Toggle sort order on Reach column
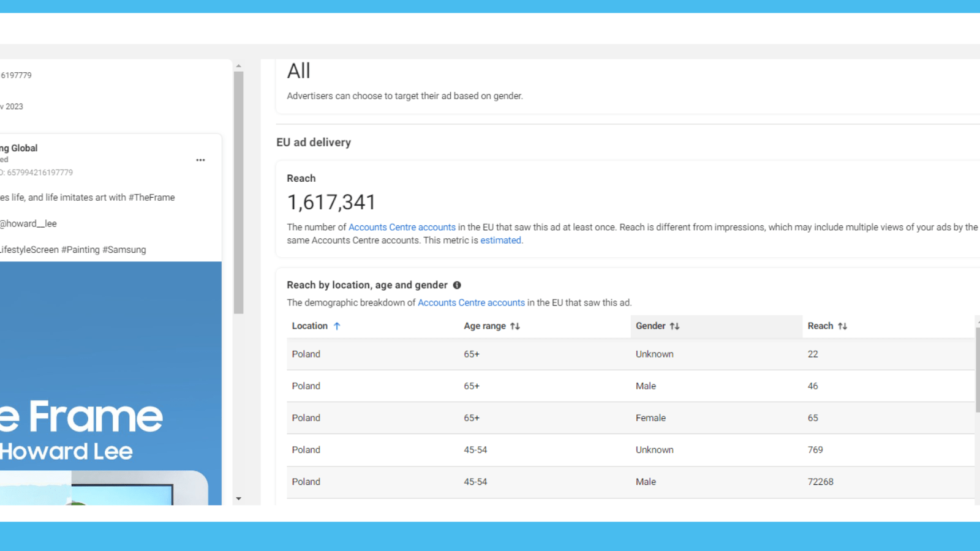This screenshot has height=551, width=980. pyautogui.click(x=843, y=326)
